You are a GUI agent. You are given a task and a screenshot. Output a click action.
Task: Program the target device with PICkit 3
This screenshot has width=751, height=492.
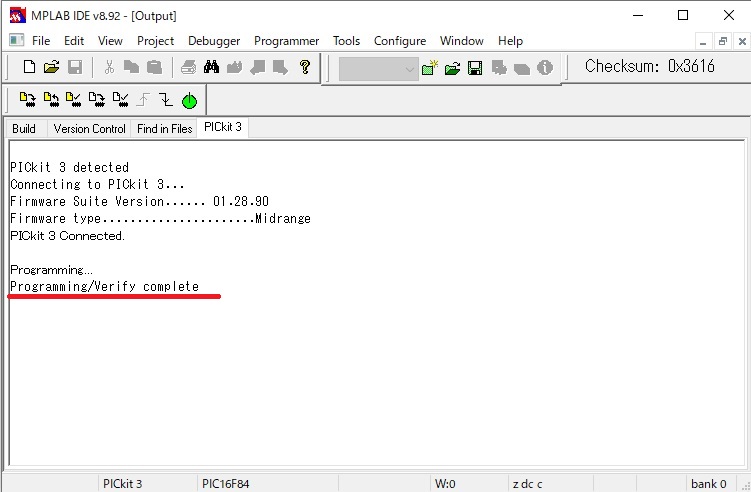tap(28, 99)
